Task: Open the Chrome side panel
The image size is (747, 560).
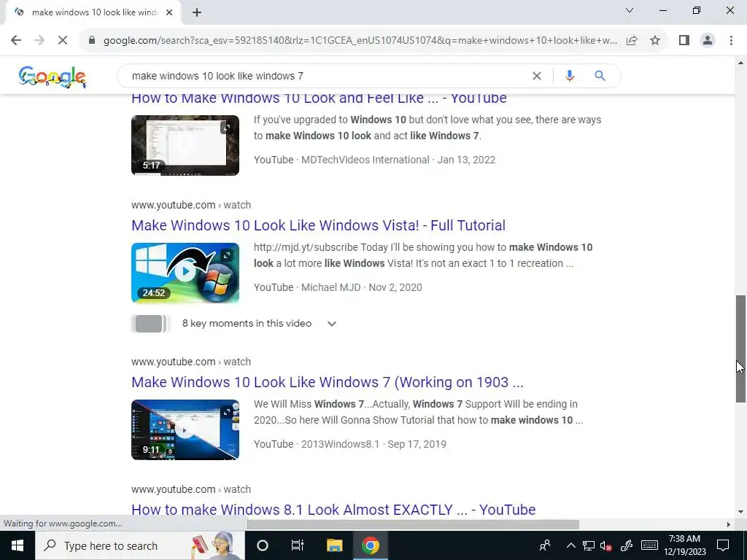Action: click(x=684, y=41)
